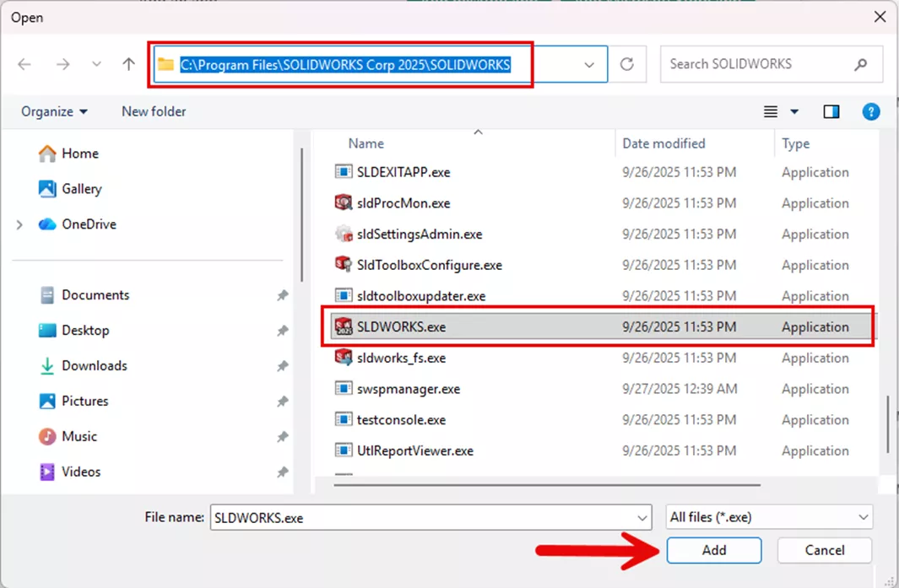Viewport: 899px width, 588px height.
Task: Click the Add button
Action: coord(713,550)
